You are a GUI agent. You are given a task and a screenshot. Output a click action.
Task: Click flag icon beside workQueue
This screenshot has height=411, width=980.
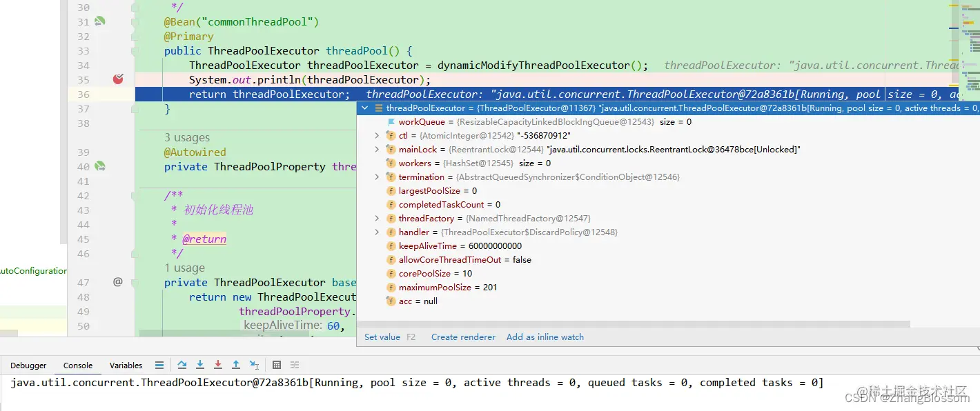point(391,122)
